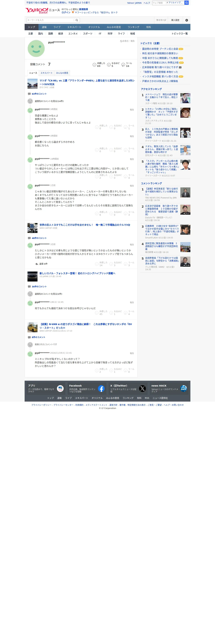
Task: Open comment ranking 5 自民幹事長 article
Action: click(x=162, y=261)
